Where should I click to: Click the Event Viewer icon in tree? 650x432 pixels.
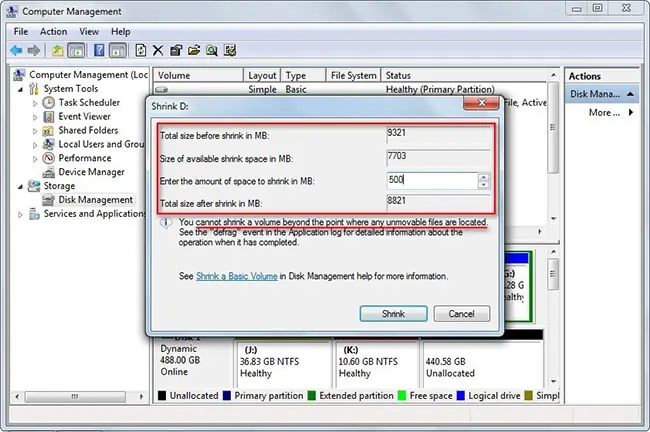click(49, 116)
